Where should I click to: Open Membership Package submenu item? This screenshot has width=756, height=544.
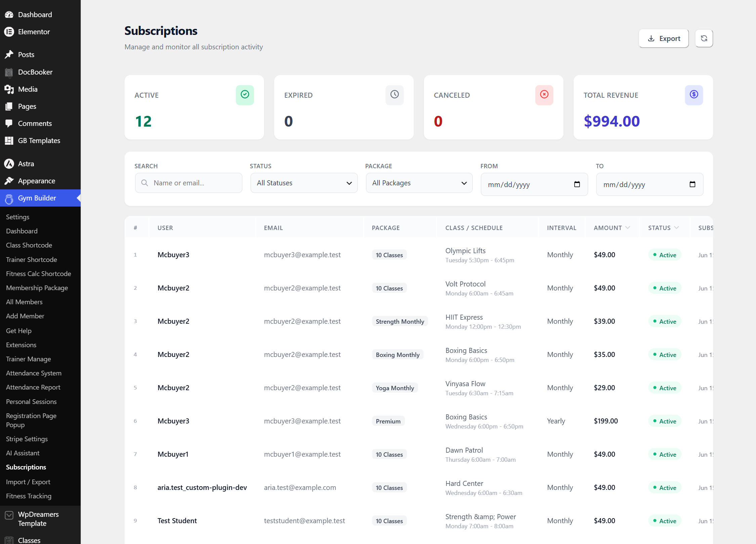click(37, 288)
